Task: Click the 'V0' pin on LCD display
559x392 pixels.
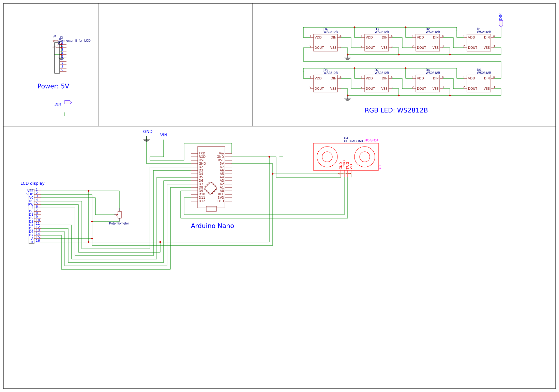Action: [x=31, y=198]
